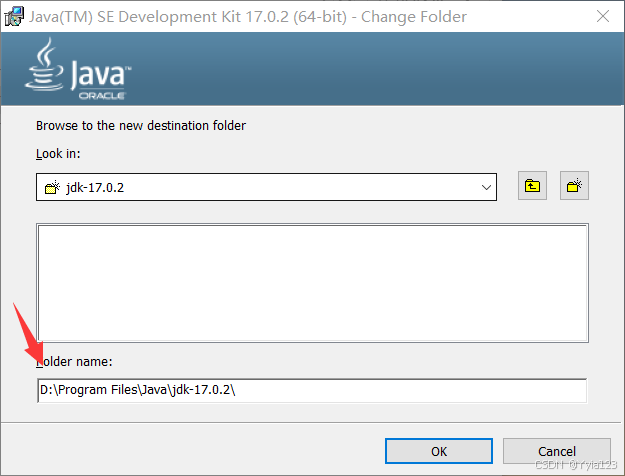This screenshot has height=476, width=625.
Task: Click the Up One Level folder icon
Action: pos(532,186)
